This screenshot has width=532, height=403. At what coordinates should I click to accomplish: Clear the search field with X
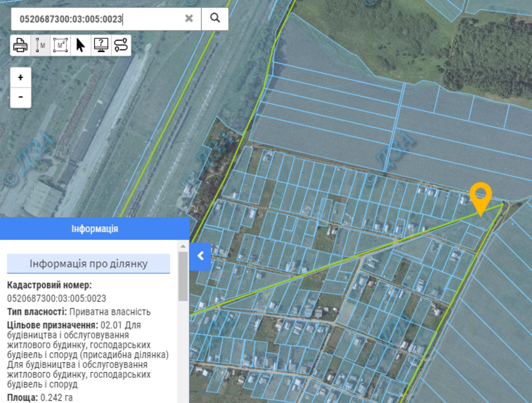pyautogui.click(x=189, y=19)
